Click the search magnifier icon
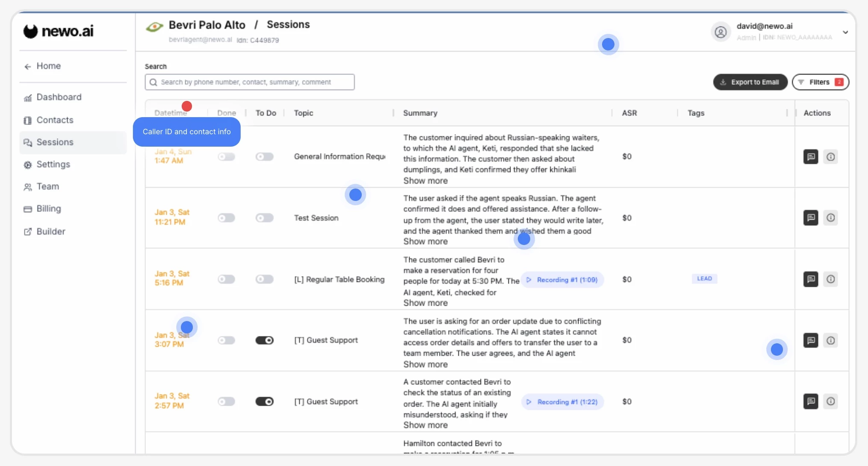The image size is (868, 466). [153, 82]
